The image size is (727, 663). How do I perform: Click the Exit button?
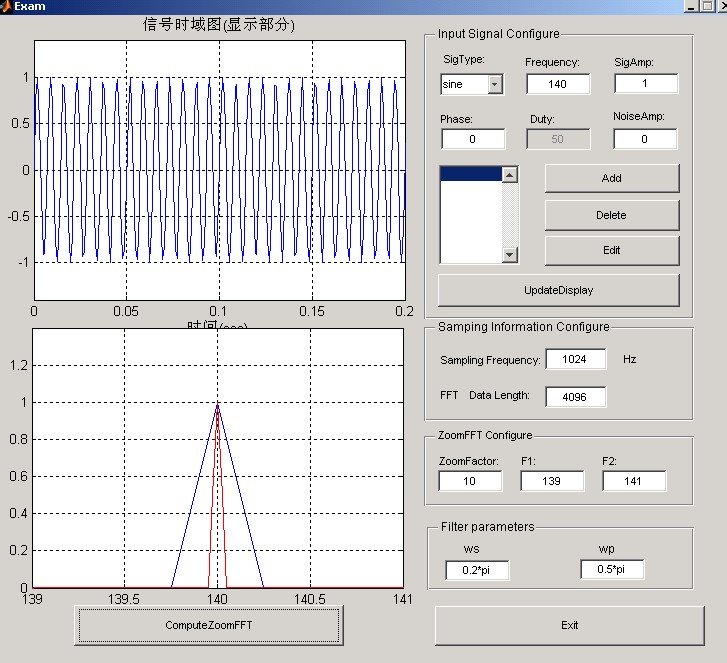569,625
